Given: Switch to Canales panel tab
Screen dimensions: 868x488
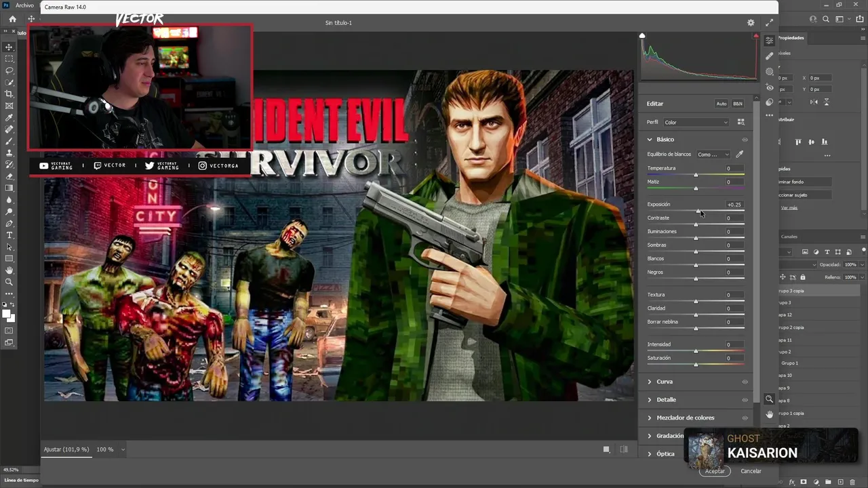Looking at the screenshot, I should click(x=789, y=237).
